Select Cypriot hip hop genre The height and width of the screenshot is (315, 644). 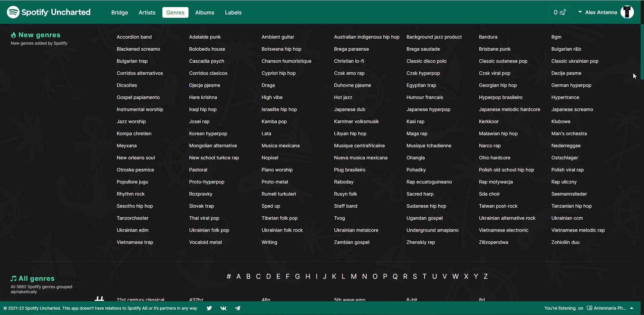coord(278,73)
